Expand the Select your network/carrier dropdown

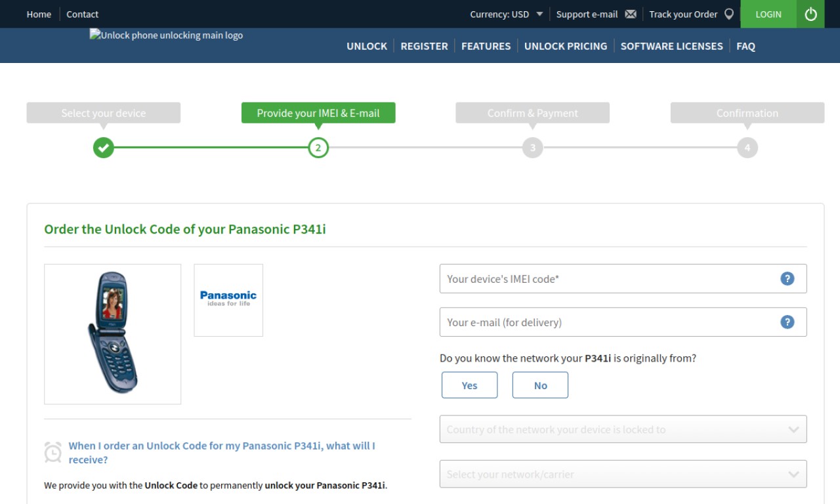point(623,474)
